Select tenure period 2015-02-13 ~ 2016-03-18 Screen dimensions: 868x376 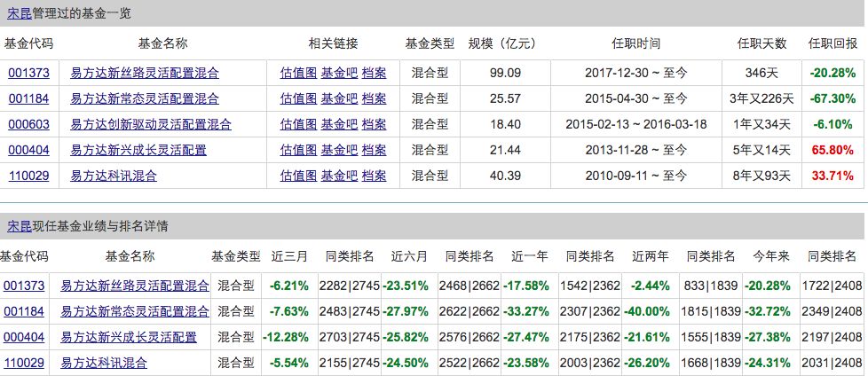[636, 124]
